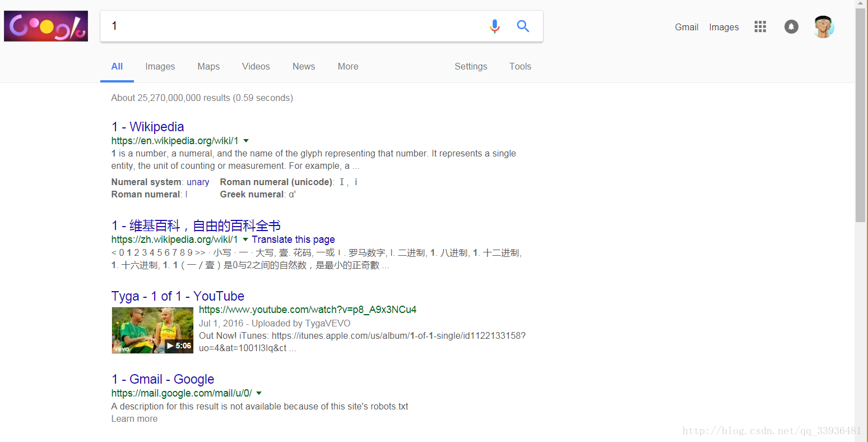868x442 pixels.
Task: Open 'Tyga - 1 of 1 - YouTube' result
Action: click(x=178, y=296)
